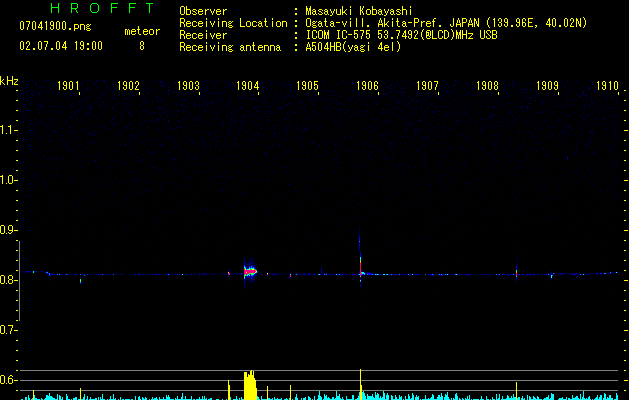629x400 pixels.
Task: Select the observer name Masayuki Kobayashi
Action: (x=359, y=11)
